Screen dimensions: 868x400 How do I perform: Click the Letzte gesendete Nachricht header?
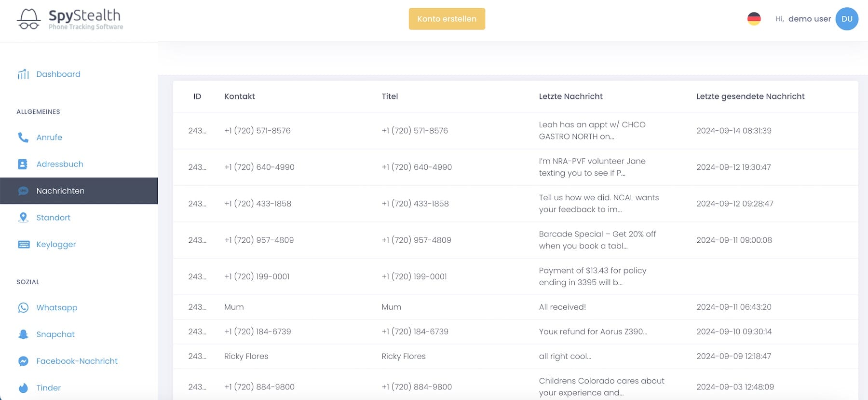[750, 96]
